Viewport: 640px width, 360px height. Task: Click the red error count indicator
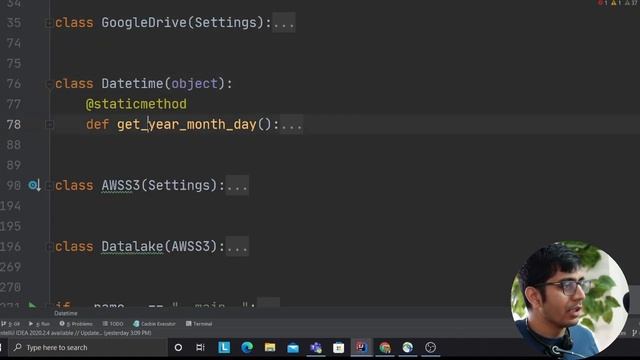603,3
